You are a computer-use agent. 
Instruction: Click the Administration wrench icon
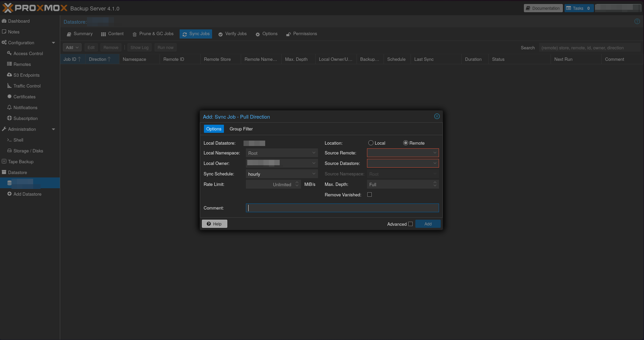(x=4, y=129)
